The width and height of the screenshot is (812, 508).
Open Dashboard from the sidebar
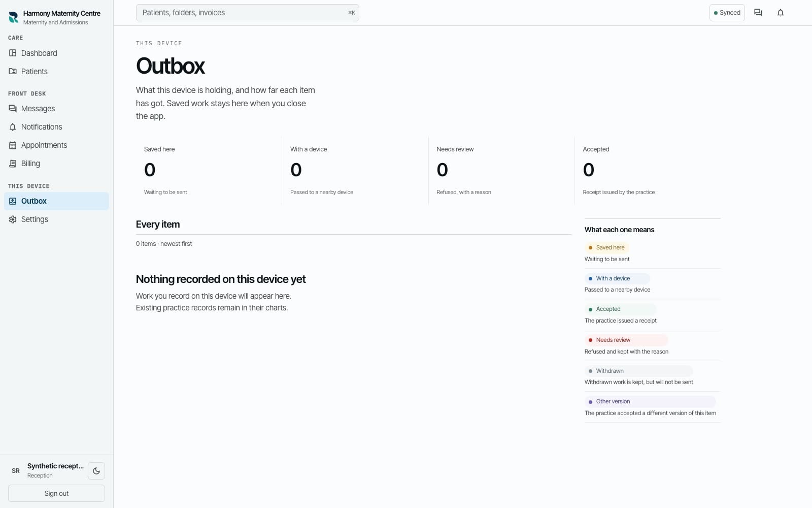[56, 53]
